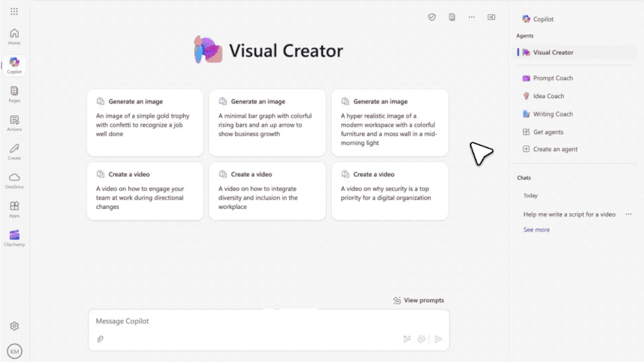The image size is (644, 362).
Task: Click the shield protection icon
Action: coord(432,17)
